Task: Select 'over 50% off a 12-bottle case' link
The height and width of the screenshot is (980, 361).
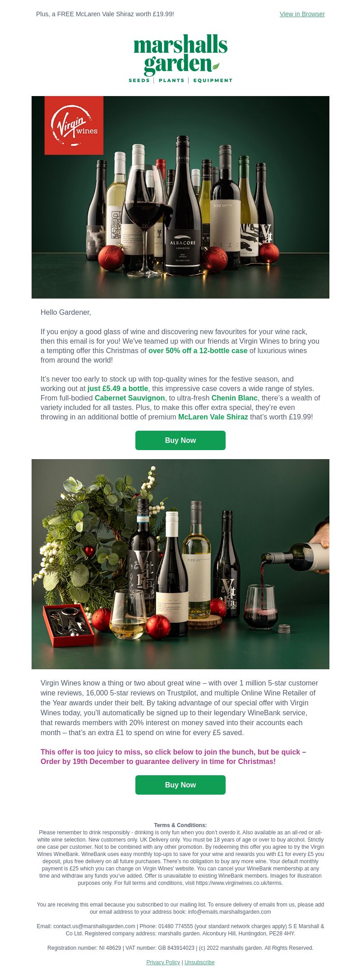Action: tap(198, 350)
